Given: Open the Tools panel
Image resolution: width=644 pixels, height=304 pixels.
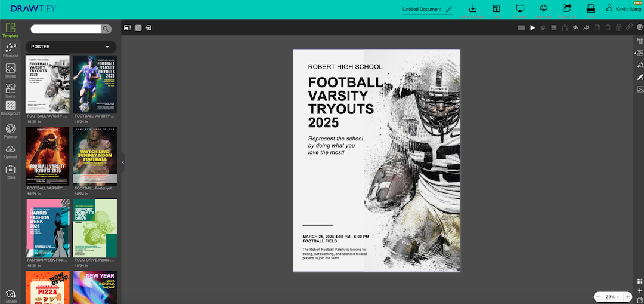Looking at the screenshot, I should pyautogui.click(x=10, y=172).
